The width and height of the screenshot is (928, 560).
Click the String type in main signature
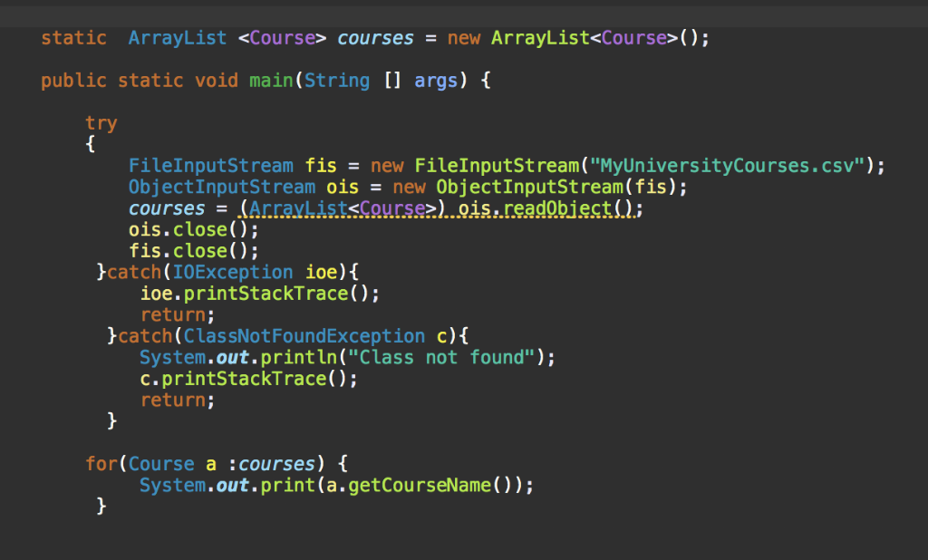pyautogui.click(x=337, y=81)
